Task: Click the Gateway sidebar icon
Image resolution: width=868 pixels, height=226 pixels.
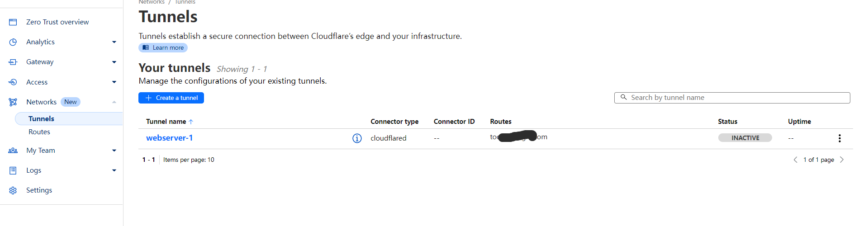Action: point(13,62)
